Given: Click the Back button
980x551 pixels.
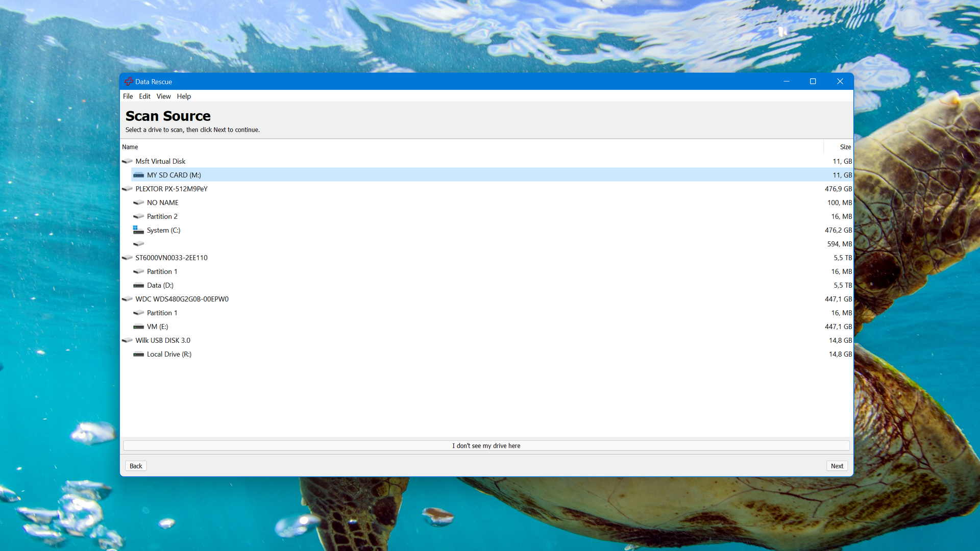Looking at the screenshot, I should pos(136,466).
